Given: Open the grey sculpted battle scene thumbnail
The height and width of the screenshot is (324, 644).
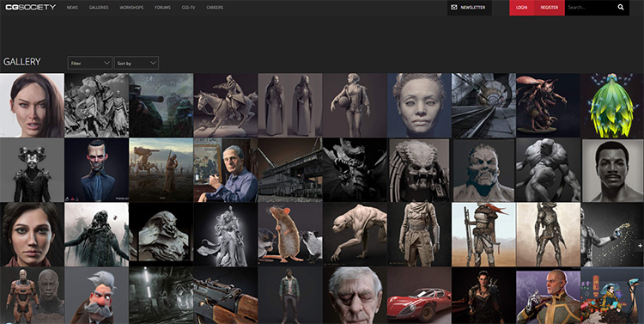Looking at the screenshot, I should [x=96, y=105].
